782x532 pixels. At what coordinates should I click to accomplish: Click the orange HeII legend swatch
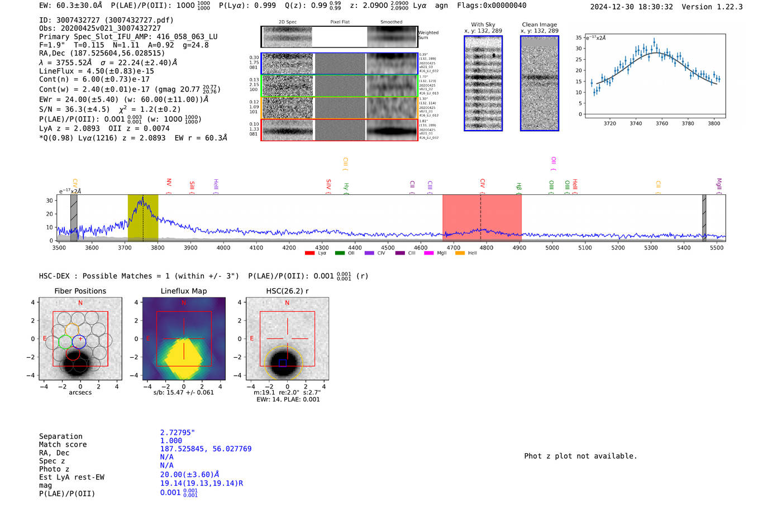coord(460,253)
